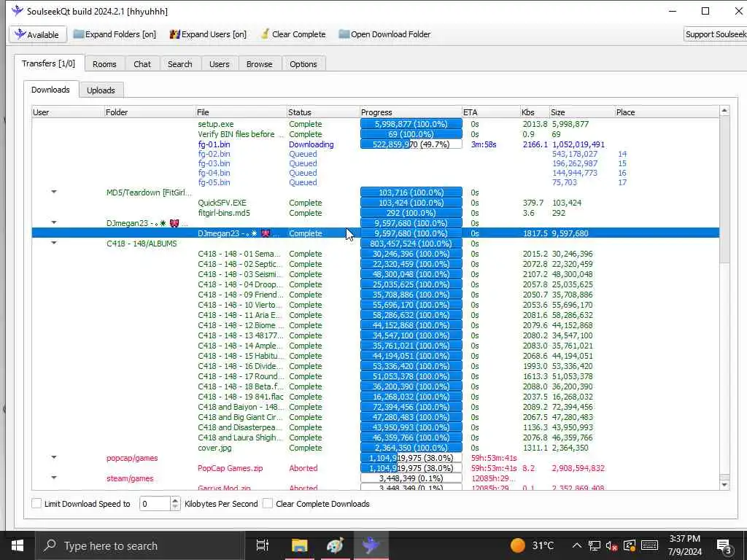Viewport: 747px width, 560px height.
Task: Enable Limit Download Speed checkbox
Action: pos(36,503)
